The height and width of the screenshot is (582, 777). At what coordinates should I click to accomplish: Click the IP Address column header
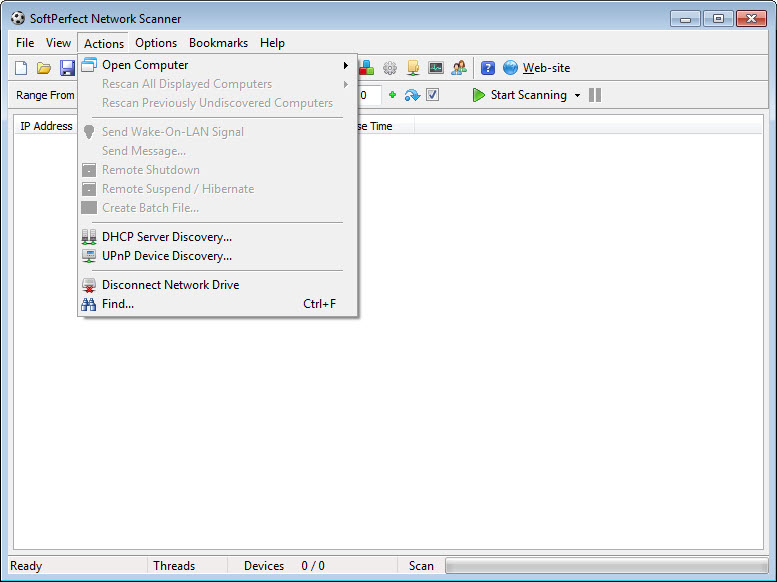click(46, 126)
